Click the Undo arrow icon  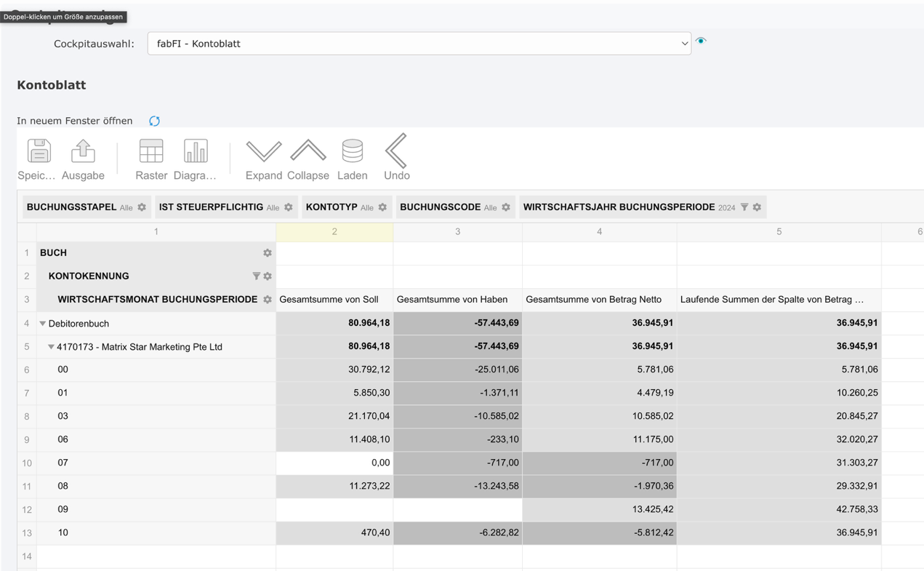396,151
